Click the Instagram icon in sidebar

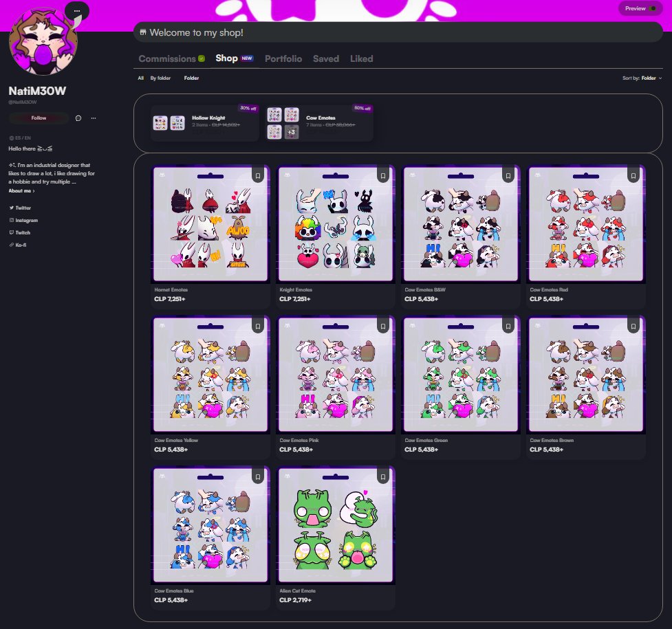12,220
